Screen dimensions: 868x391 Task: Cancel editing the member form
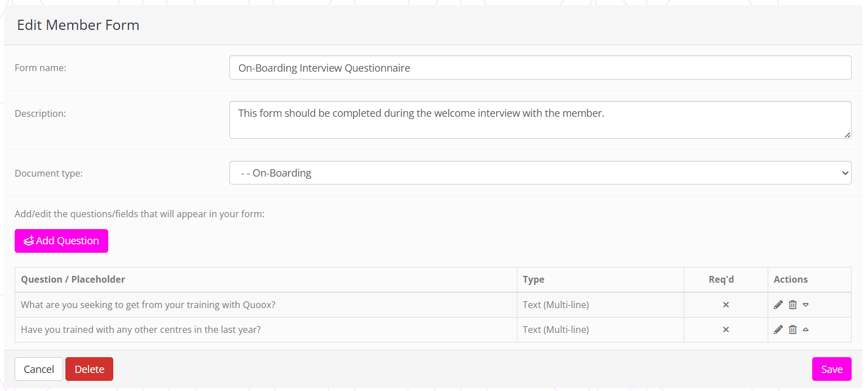[x=39, y=369]
